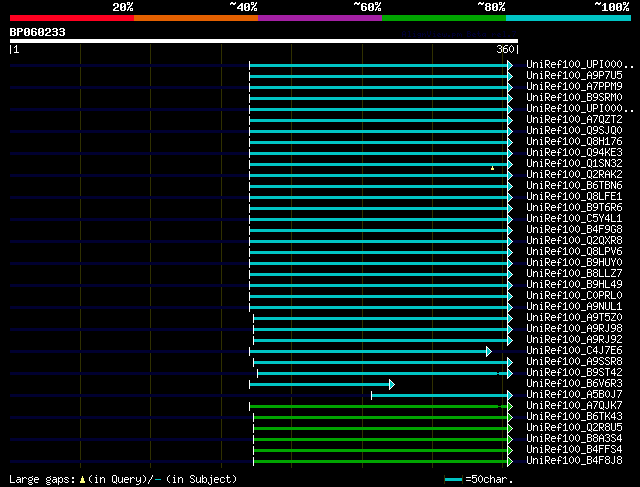
Task: Click the cyan 50char scale bar
Action: [x=453, y=480]
